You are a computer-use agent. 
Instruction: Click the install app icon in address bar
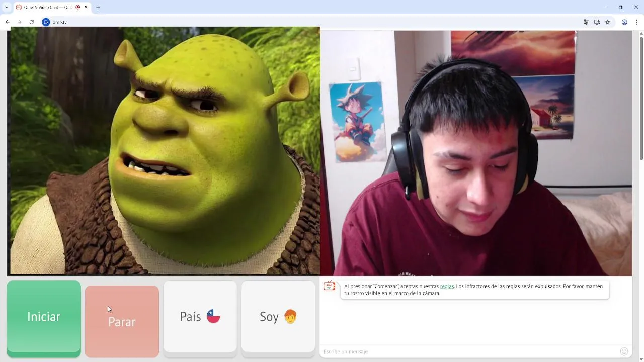pyautogui.click(x=597, y=22)
